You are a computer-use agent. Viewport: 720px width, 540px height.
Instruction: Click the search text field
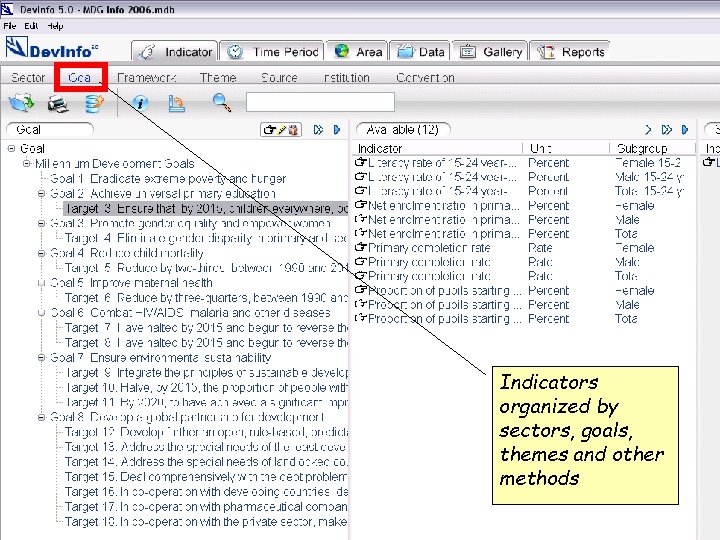[x=320, y=102]
